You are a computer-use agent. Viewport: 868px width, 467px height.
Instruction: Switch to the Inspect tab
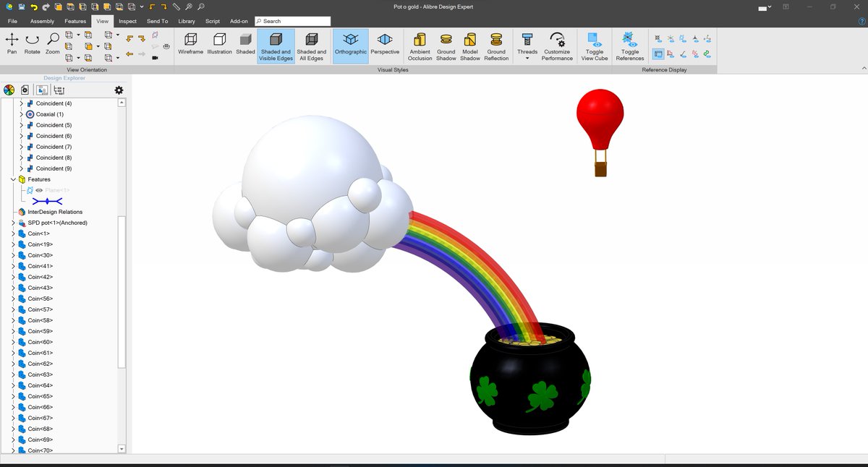[127, 21]
